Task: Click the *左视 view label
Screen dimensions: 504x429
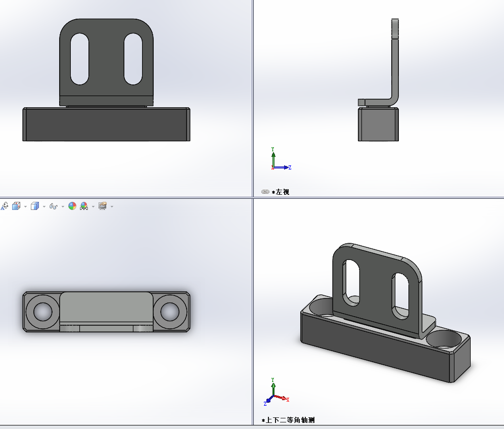Action: 281,192
